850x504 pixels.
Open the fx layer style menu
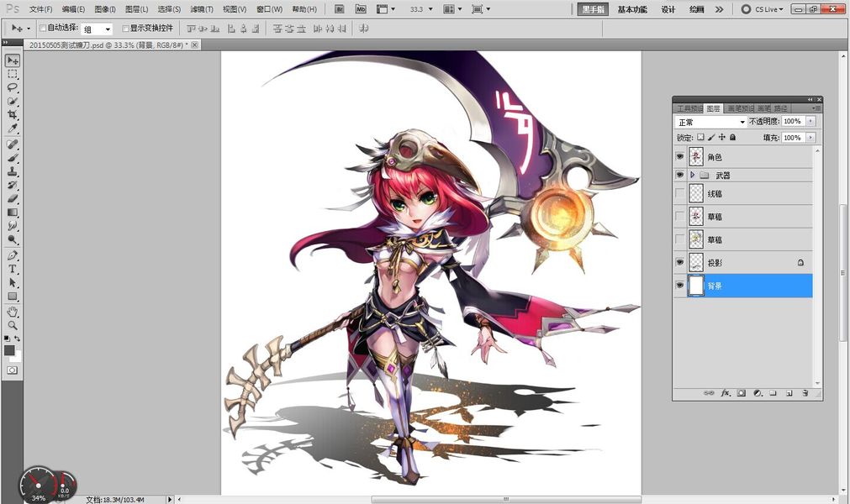point(726,393)
